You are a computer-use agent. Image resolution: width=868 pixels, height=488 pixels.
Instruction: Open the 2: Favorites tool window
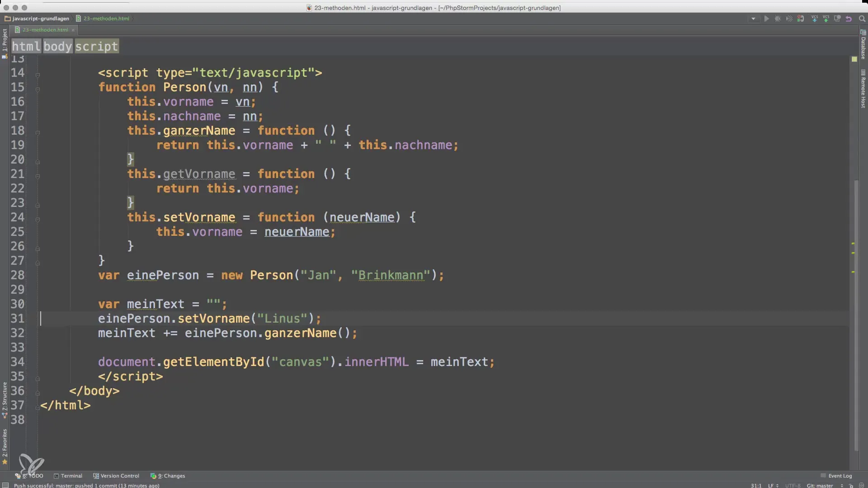point(5,446)
